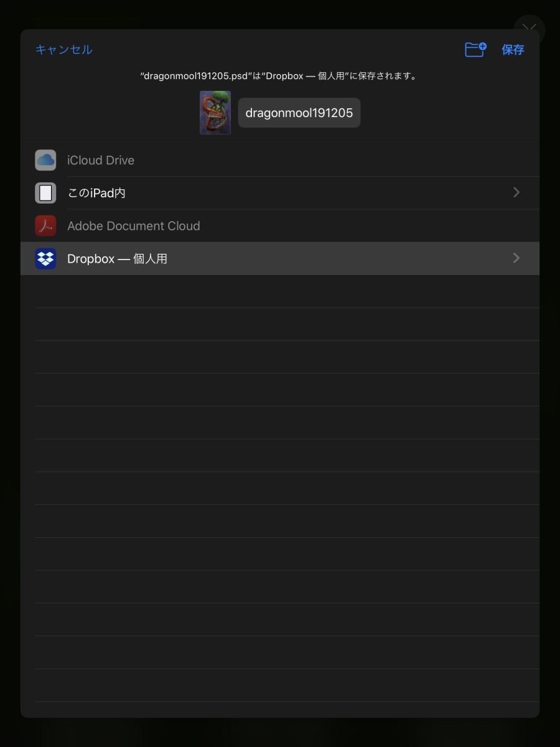Tap the Dropbox logo icon
This screenshot has width=560, height=747.
tap(45, 258)
